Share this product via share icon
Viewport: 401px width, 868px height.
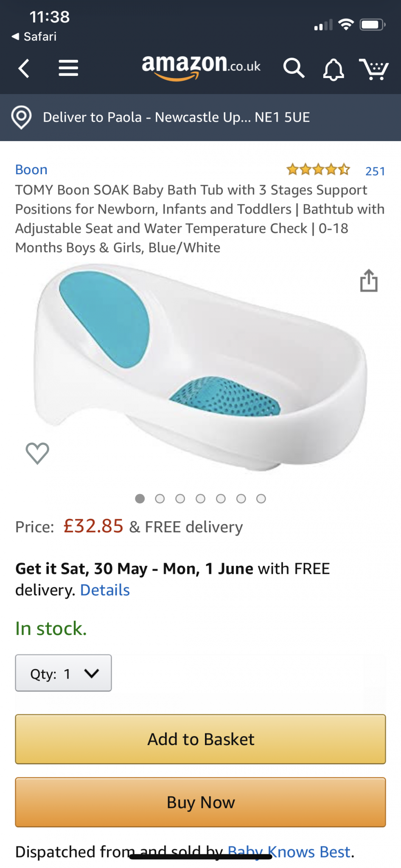(369, 281)
